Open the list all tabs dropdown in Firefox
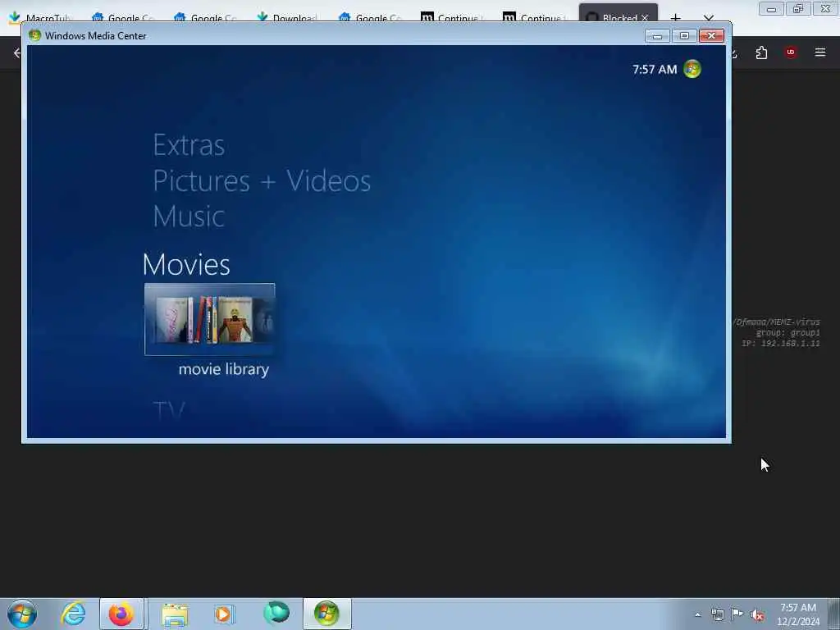Screen dimensions: 840x630 tap(708, 18)
